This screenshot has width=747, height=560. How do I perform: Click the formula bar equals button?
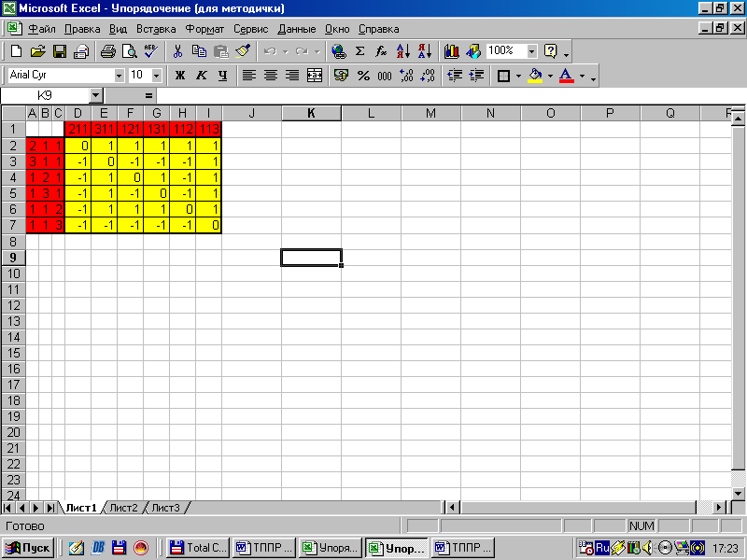click(148, 96)
